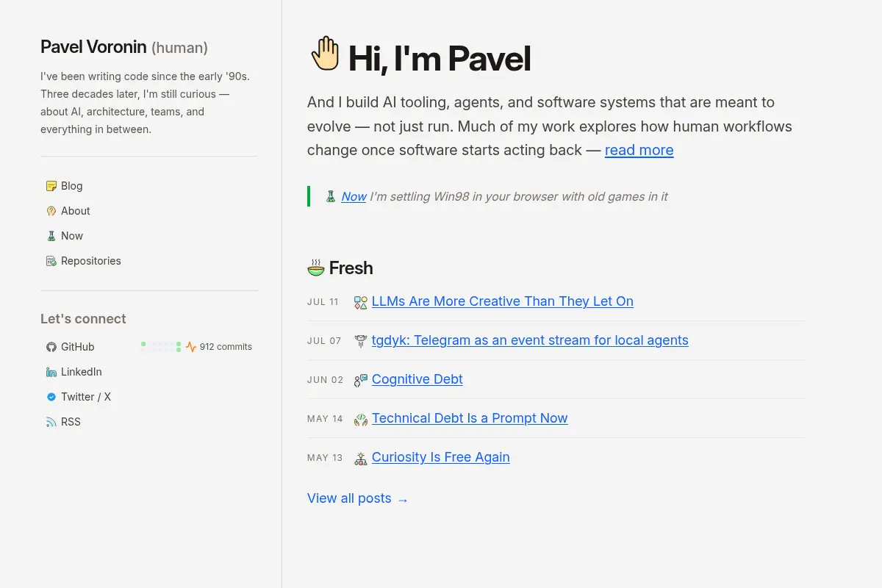The width and height of the screenshot is (882, 588).
Task: Click the green bowl icon beside Fresh
Action: 316,268
